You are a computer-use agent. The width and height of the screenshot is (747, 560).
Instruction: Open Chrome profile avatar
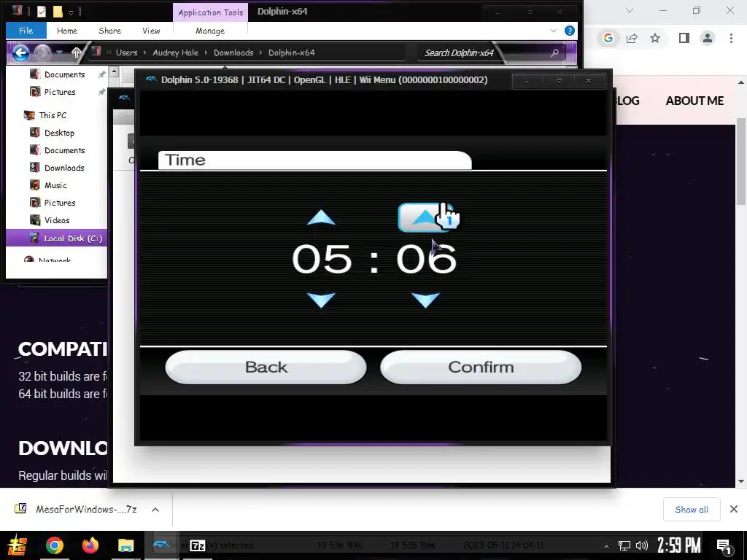(x=708, y=38)
